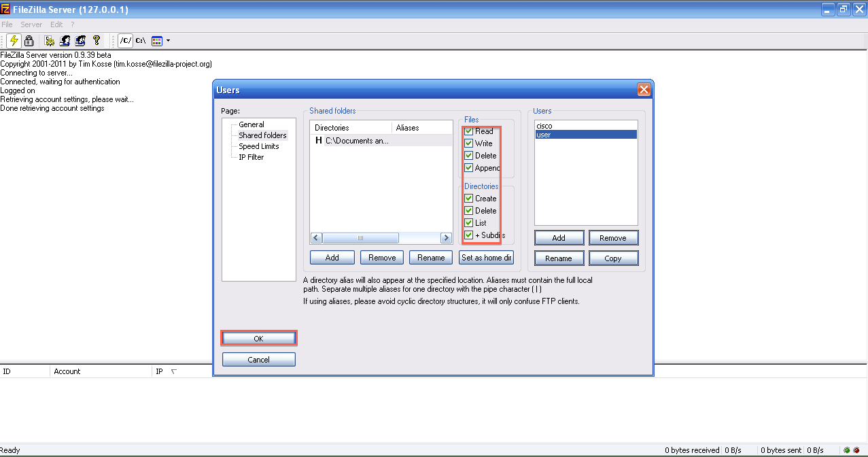Click the '0 bytes sent' status entry

(x=782, y=450)
